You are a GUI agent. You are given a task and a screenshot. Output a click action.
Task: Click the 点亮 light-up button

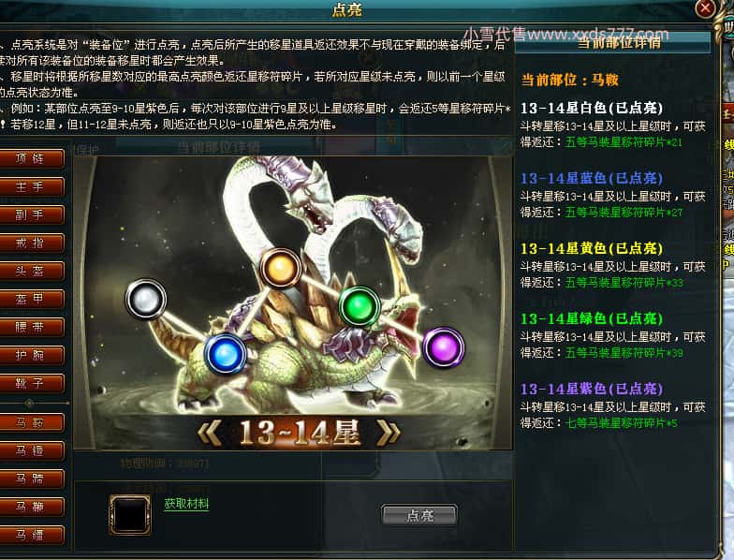point(419,515)
